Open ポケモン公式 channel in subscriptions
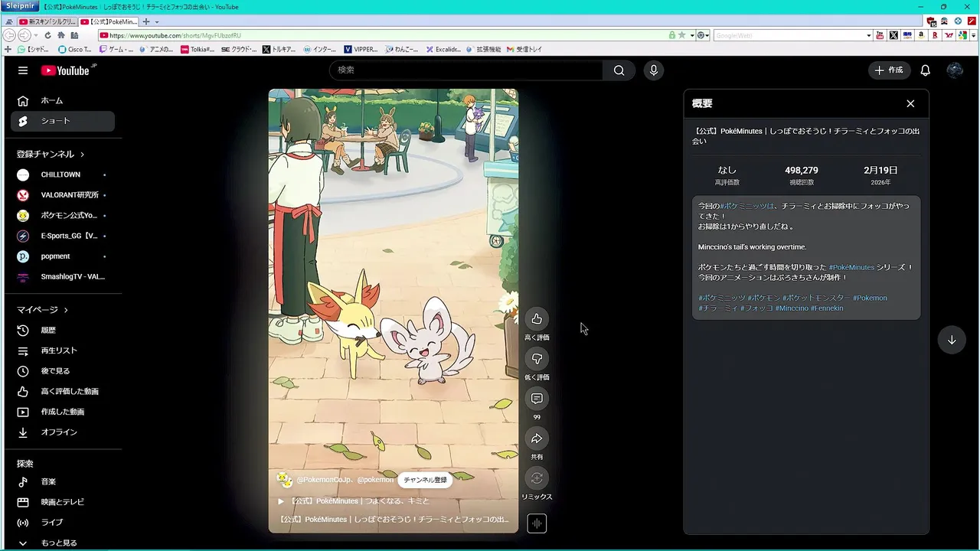Viewport: 980px width, 551px height. click(x=63, y=215)
